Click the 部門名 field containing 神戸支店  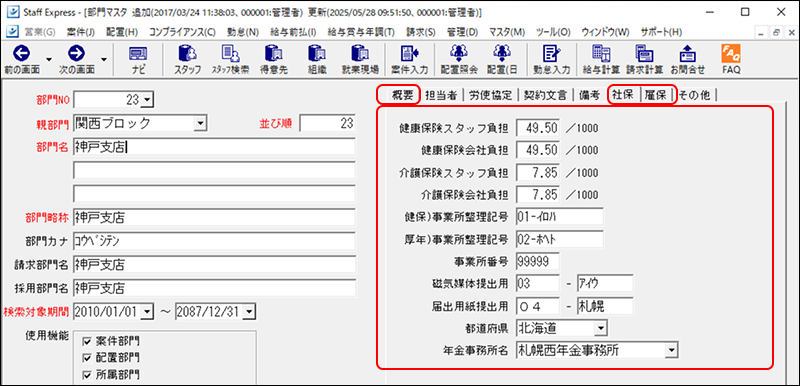point(214,147)
